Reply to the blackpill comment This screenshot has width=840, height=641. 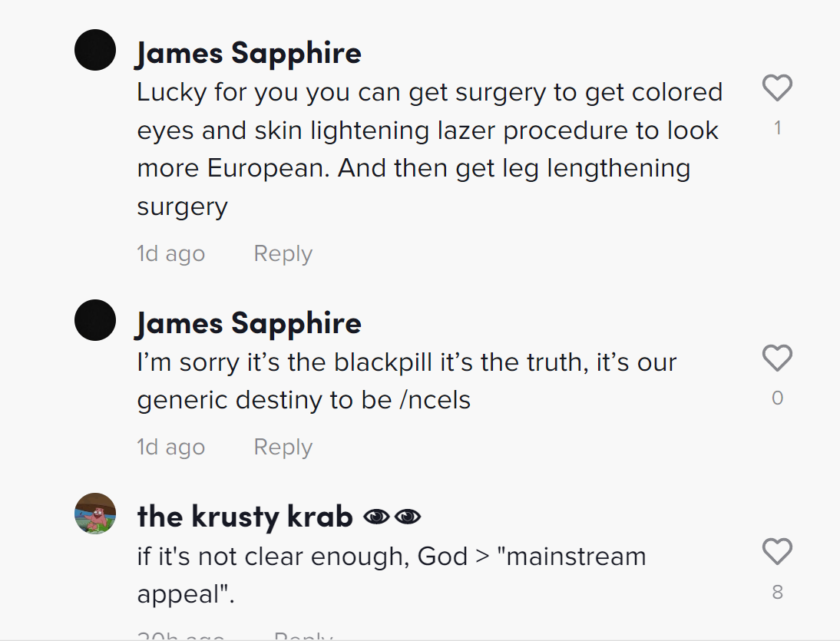tap(283, 448)
